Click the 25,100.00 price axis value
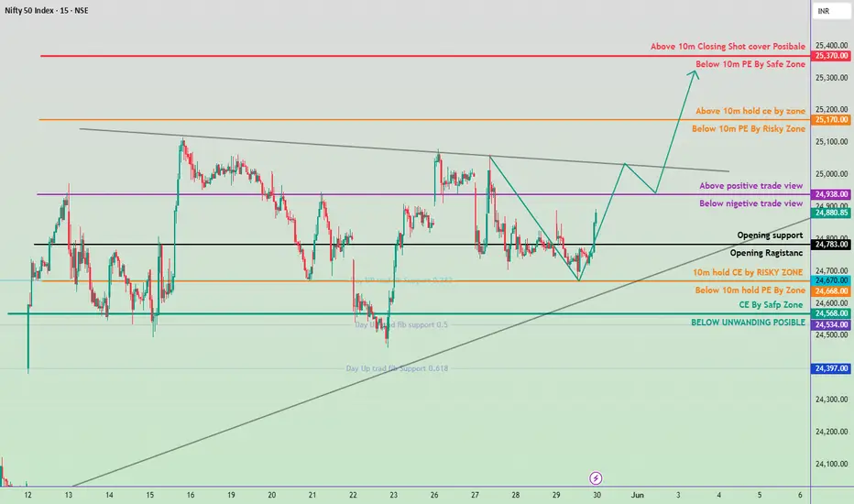The width and height of the screenshot is (854, 504). 831,142
